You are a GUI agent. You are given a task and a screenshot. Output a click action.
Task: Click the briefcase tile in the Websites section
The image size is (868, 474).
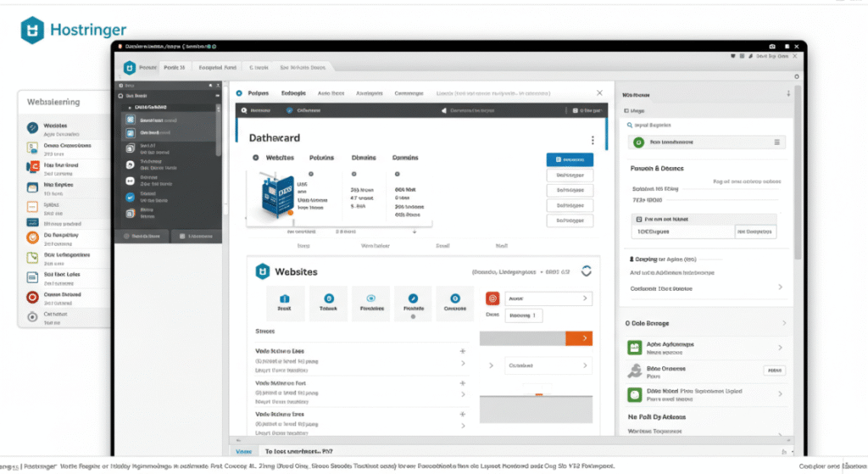pyautogui.click(x=285, y=303)
